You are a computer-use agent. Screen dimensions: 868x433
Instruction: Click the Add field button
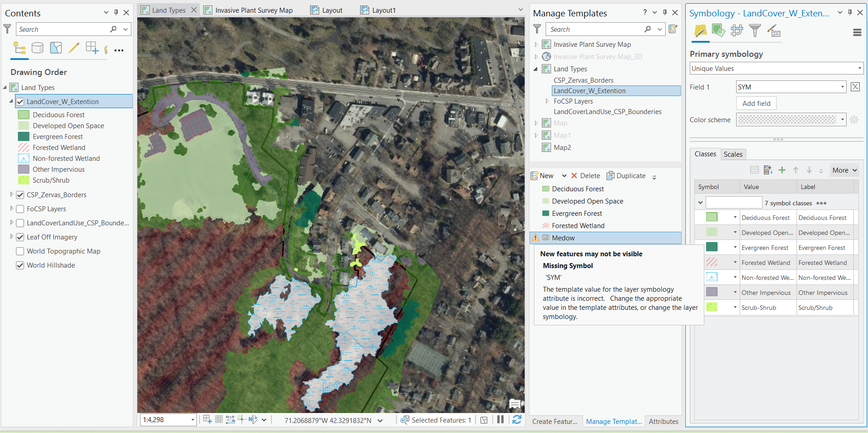coord(756,103)
